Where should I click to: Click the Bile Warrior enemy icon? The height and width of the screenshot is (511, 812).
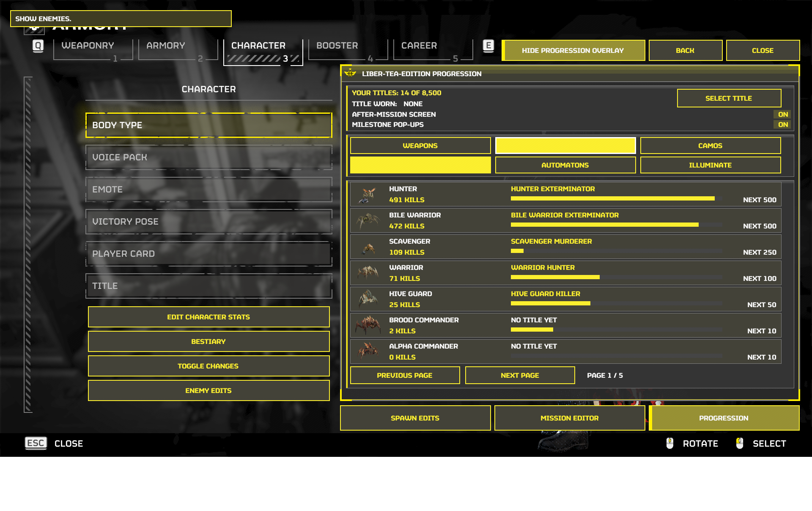[x=368, y=221]
